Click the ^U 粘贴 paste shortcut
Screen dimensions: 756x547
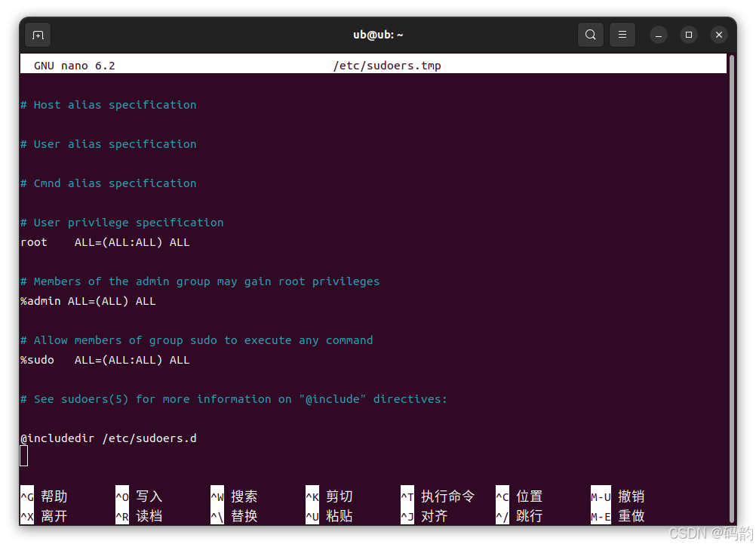coord(330,516)
